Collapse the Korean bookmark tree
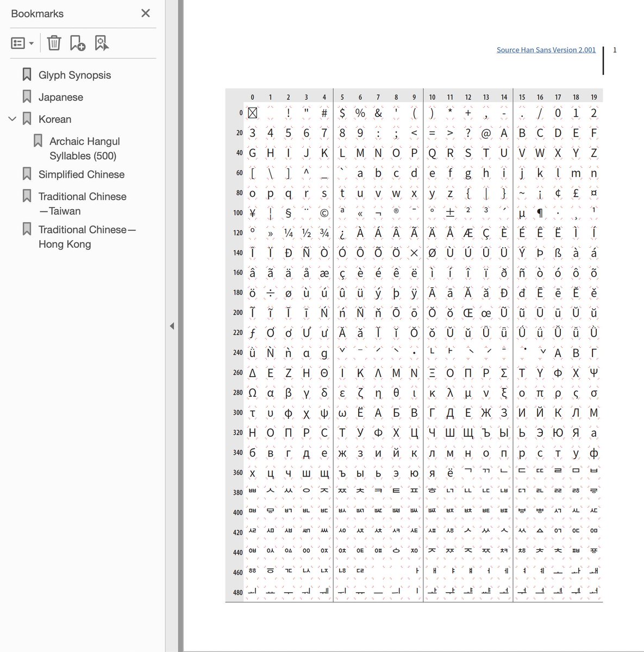 point(12,119)
